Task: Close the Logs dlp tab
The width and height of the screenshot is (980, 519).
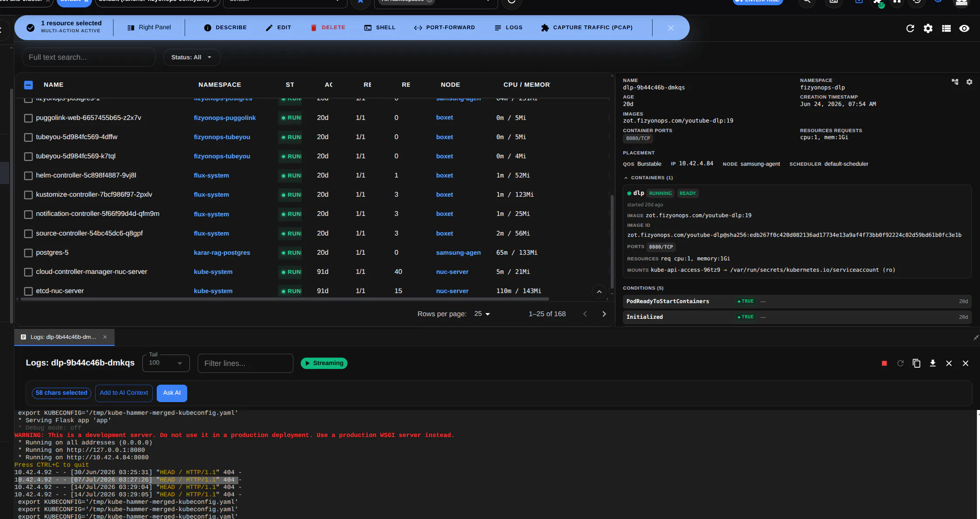Action: (105, 337)
